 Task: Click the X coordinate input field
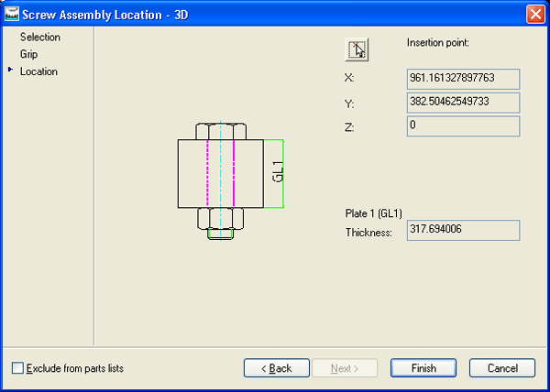click(463, 79)
